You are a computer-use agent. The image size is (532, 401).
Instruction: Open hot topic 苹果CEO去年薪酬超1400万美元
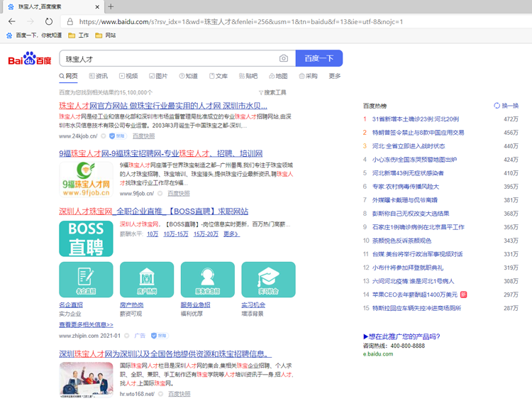[415, 295]
